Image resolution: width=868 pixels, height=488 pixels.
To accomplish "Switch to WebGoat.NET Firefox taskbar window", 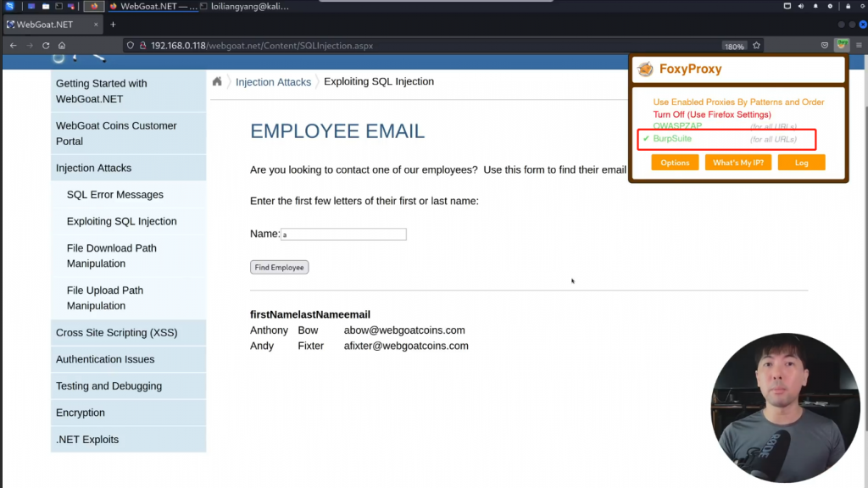I will tap(153, 6).
